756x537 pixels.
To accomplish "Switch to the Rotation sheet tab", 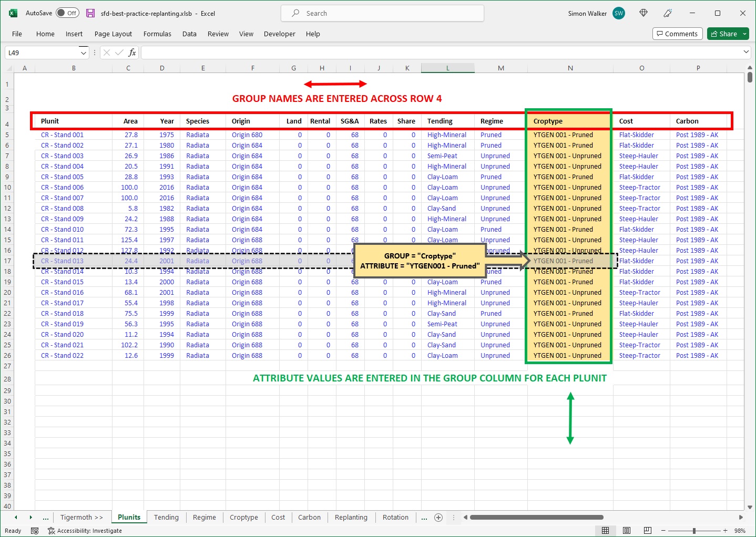I will (x=395, y=518).
